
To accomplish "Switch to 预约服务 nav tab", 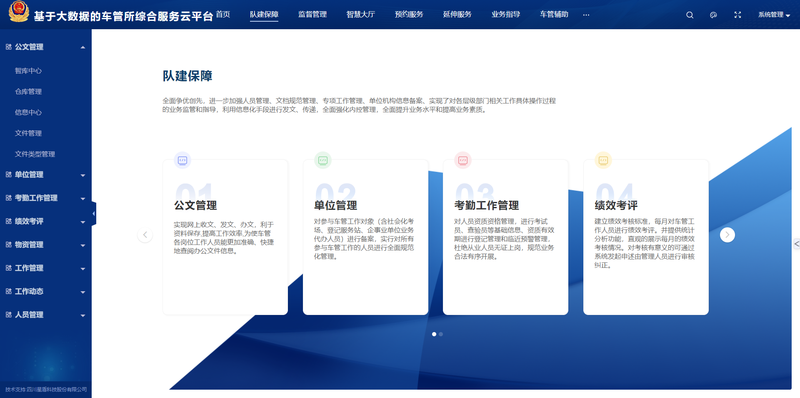I will click(409, 14).
